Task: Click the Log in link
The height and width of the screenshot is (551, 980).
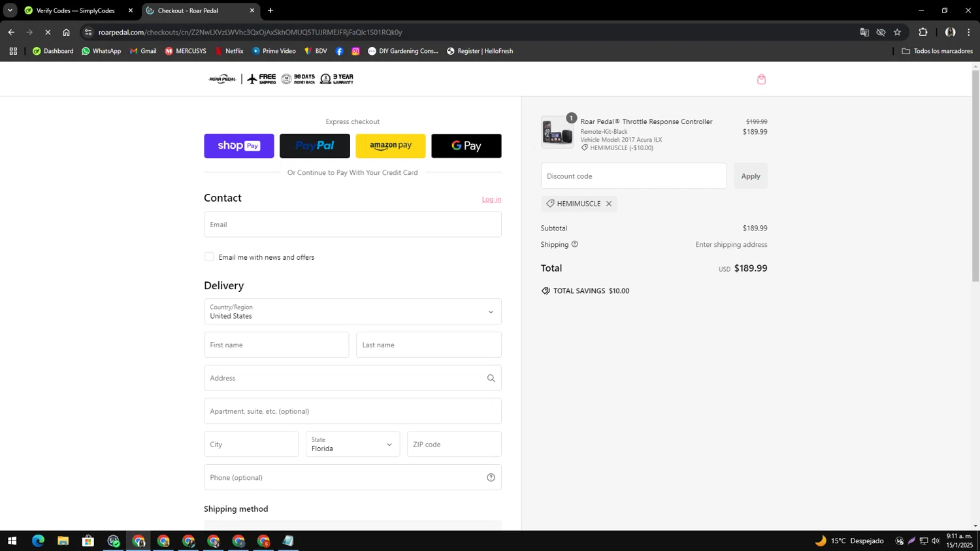Action: 491,199
